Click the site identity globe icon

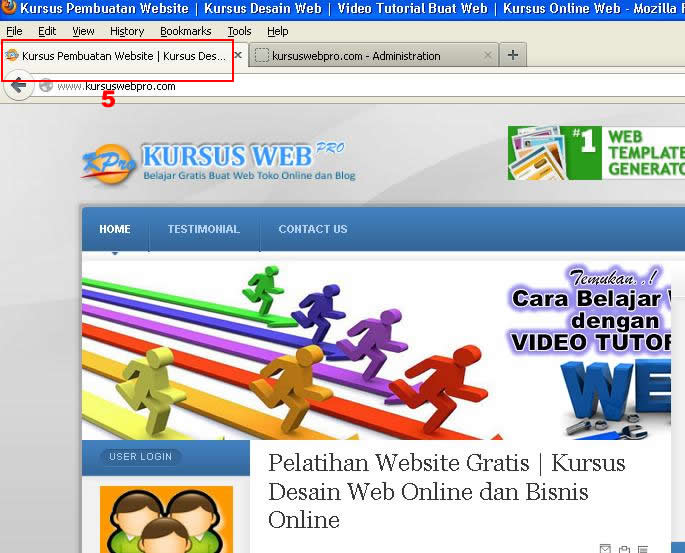pos(45,86)
